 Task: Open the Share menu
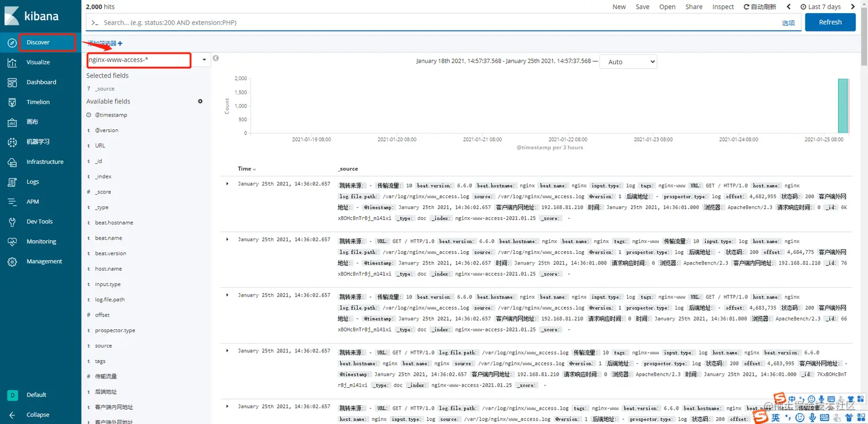click(693, 7)
